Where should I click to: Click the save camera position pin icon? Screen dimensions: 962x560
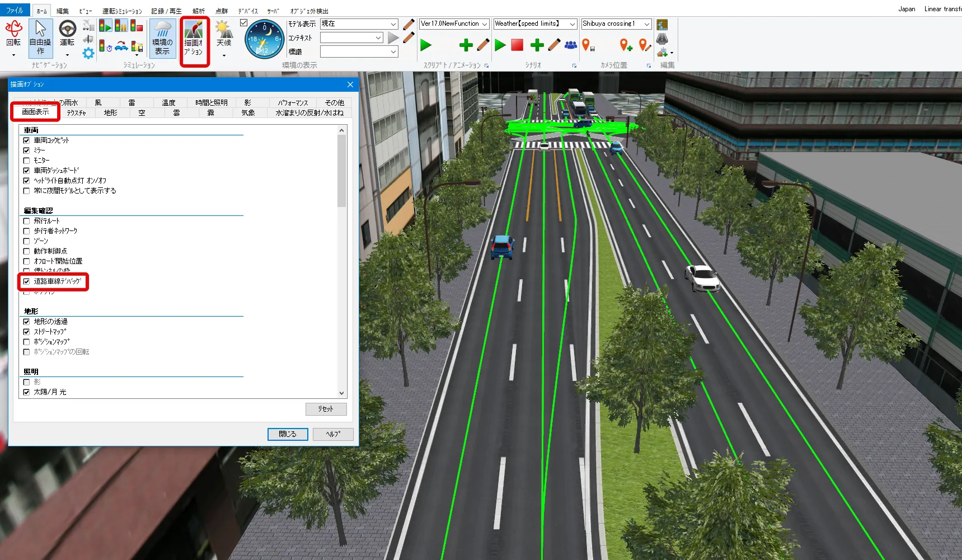coord(588,45)
